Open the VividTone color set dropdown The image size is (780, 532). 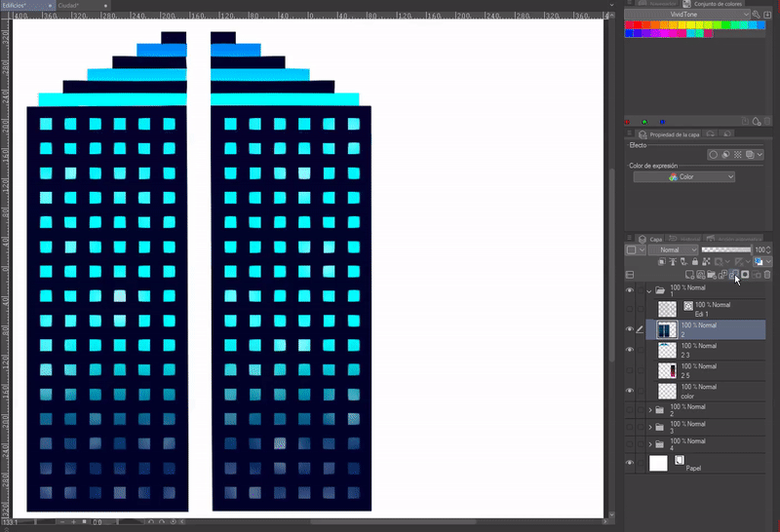687,15
